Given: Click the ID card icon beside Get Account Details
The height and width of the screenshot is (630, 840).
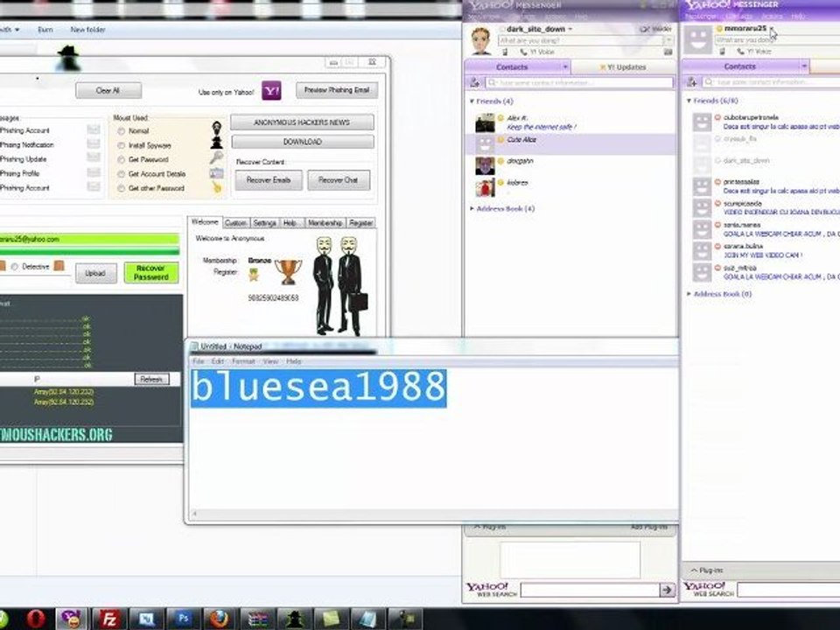Looking at the screenshot, I should click(x=216, y=173).
